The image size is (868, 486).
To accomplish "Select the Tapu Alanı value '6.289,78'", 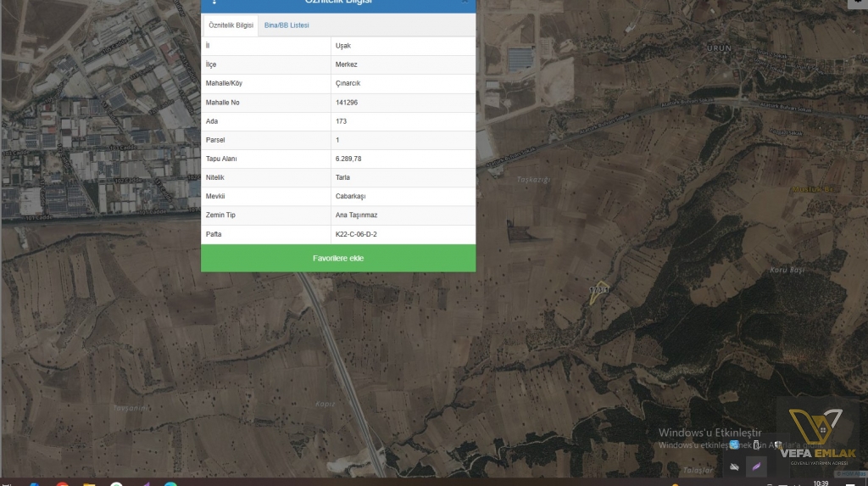I will [x=348, y=159].
